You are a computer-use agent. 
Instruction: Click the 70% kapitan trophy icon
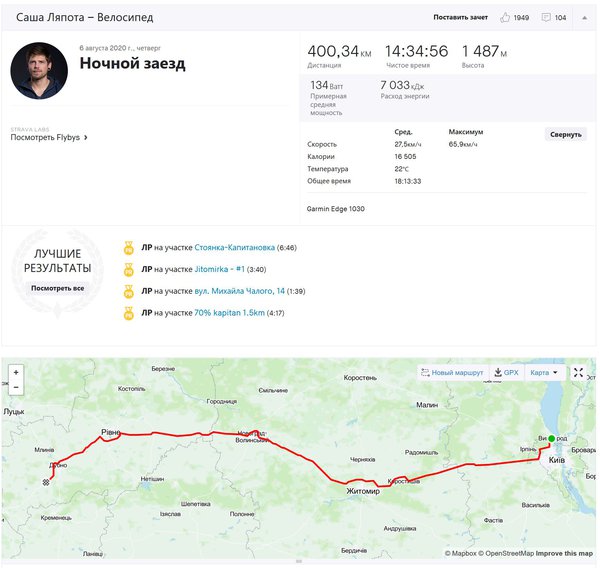tap(128, 313)
